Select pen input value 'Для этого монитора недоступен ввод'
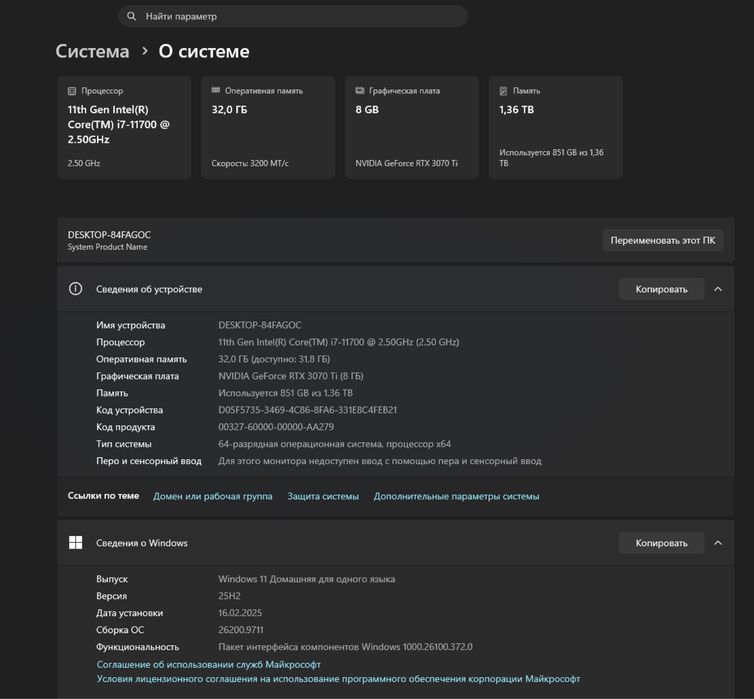Viewport: 754px width, 699px height. [x=380, y=461]
